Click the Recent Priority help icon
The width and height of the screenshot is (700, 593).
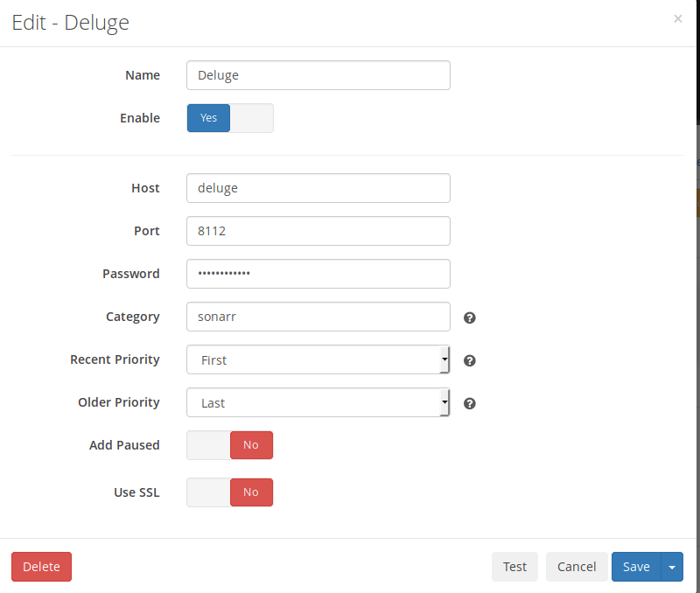(x=469, y=360)
